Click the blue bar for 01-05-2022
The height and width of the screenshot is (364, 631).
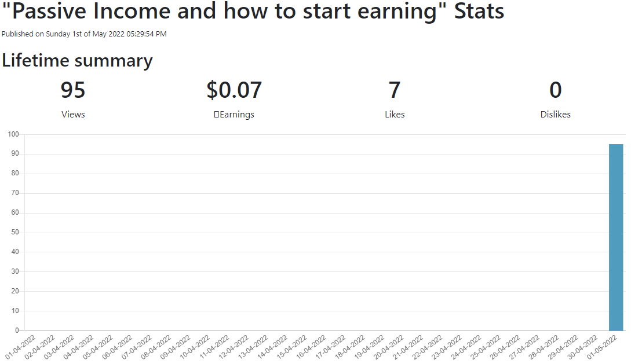click(x=616, y=237)
